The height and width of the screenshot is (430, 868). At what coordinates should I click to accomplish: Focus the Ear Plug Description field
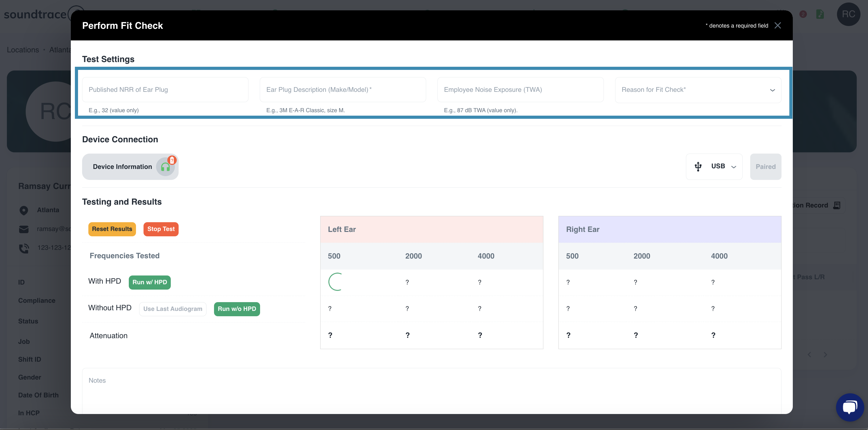click(343, 90)
